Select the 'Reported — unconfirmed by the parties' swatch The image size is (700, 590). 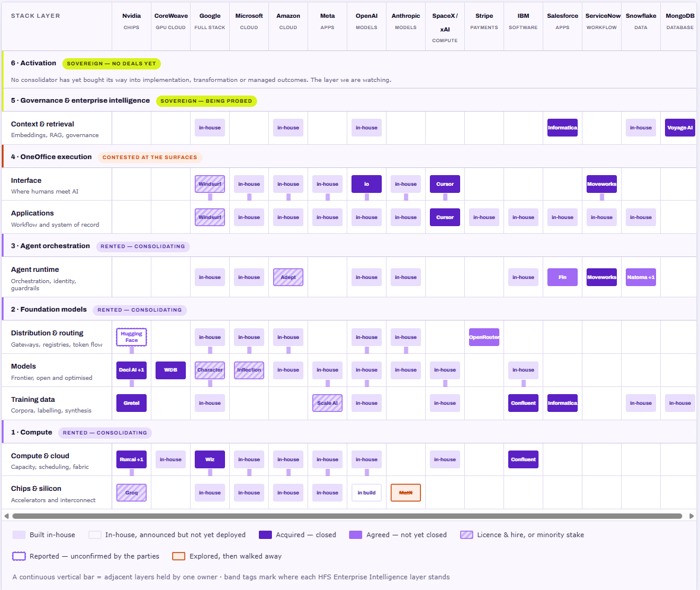click(19, 556)
